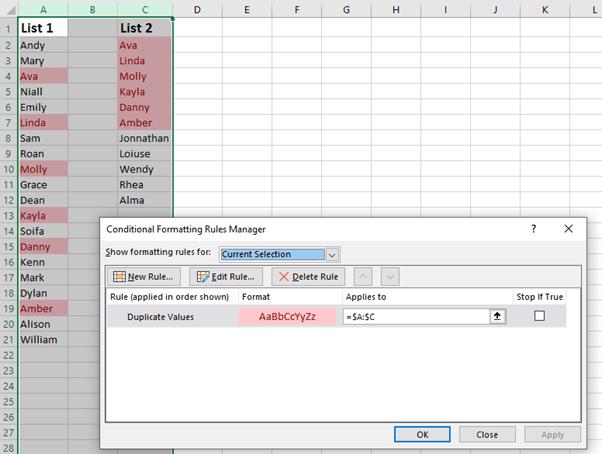Click the New Rule button
The width and height of the screenshot is (602, 454).
pos(144,277)
